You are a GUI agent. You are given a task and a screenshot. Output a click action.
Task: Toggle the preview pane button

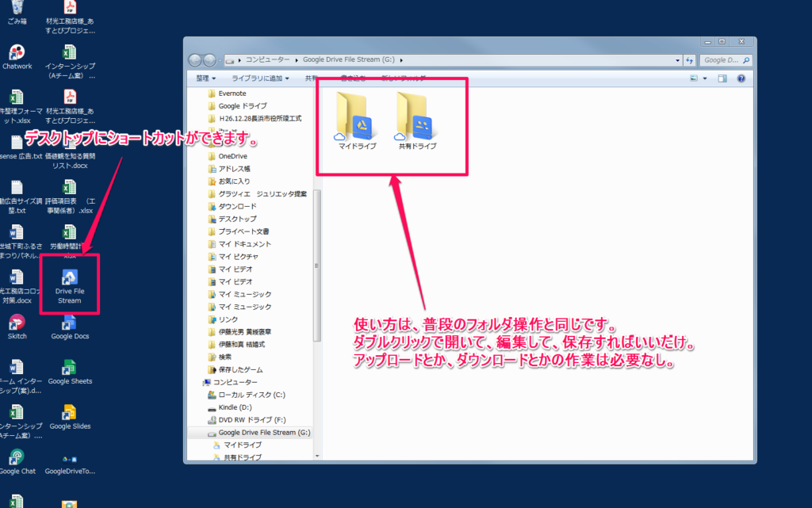(722, 78)
